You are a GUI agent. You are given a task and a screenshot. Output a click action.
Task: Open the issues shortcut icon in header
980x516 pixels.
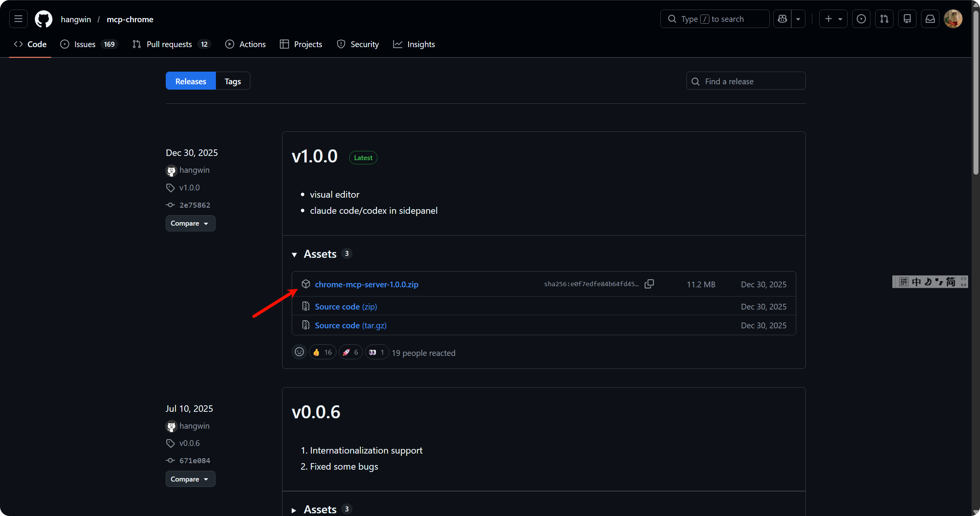(861, 19)
